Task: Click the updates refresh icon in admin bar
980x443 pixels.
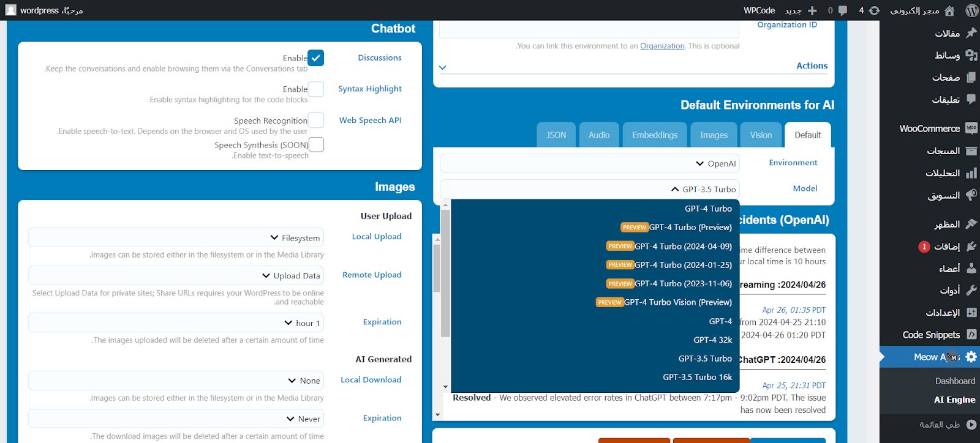Action: [874, 10]
